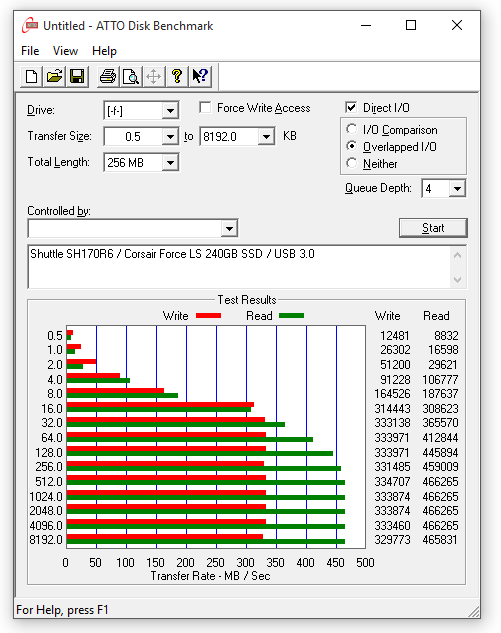The width and height of the screenshot is (501, 633).
Task: Click the New document toolbar icon
Action: (x=31, y=76)
